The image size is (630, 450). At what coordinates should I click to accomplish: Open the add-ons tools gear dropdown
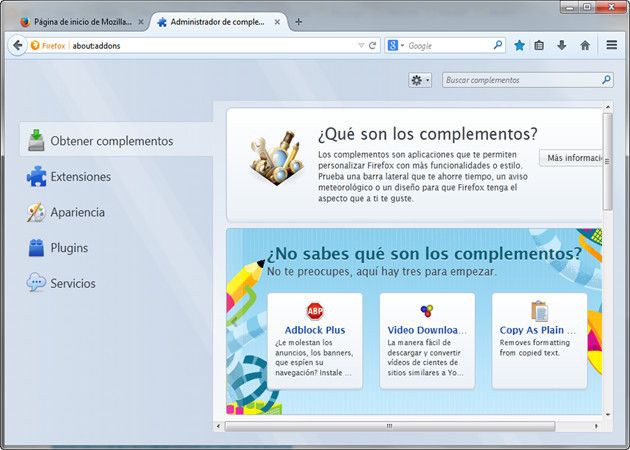(420, 80)
